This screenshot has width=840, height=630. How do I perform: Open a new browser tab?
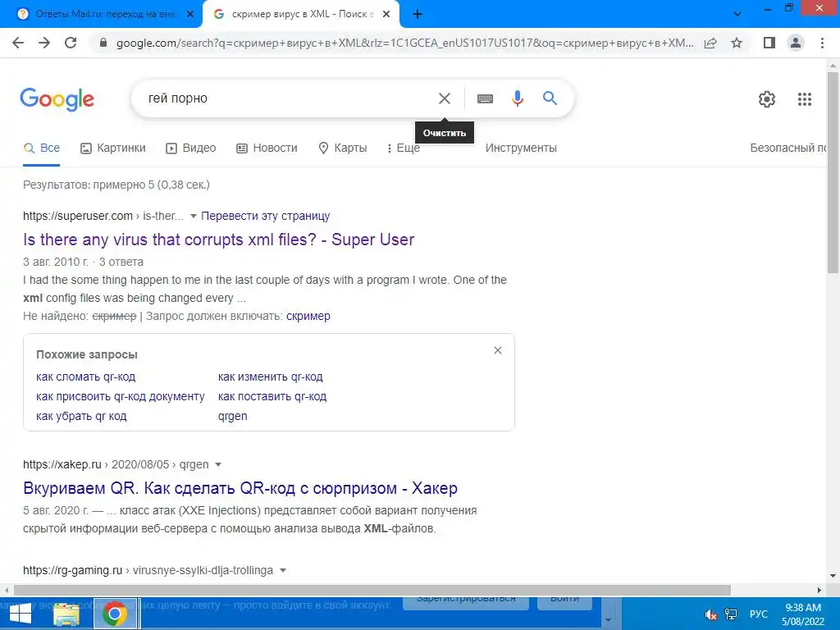tap(418, 14)
